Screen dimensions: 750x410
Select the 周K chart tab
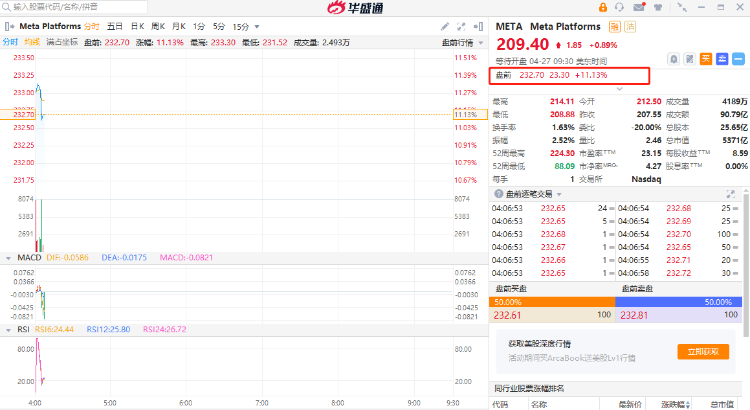[x=158, y=26]
